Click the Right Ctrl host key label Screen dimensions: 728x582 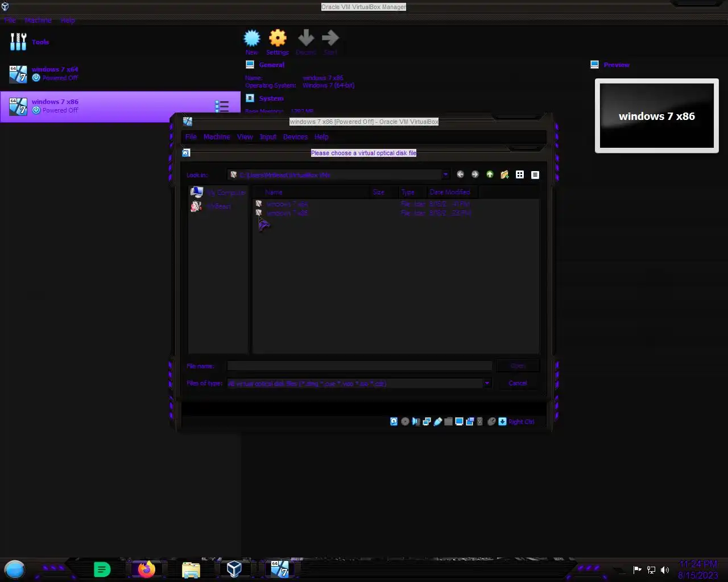click(x=522, y=422)
